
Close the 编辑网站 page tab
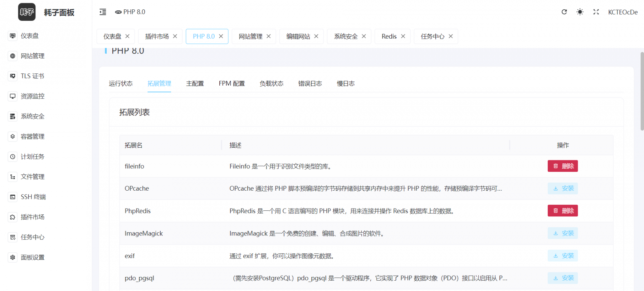(316, 36)
